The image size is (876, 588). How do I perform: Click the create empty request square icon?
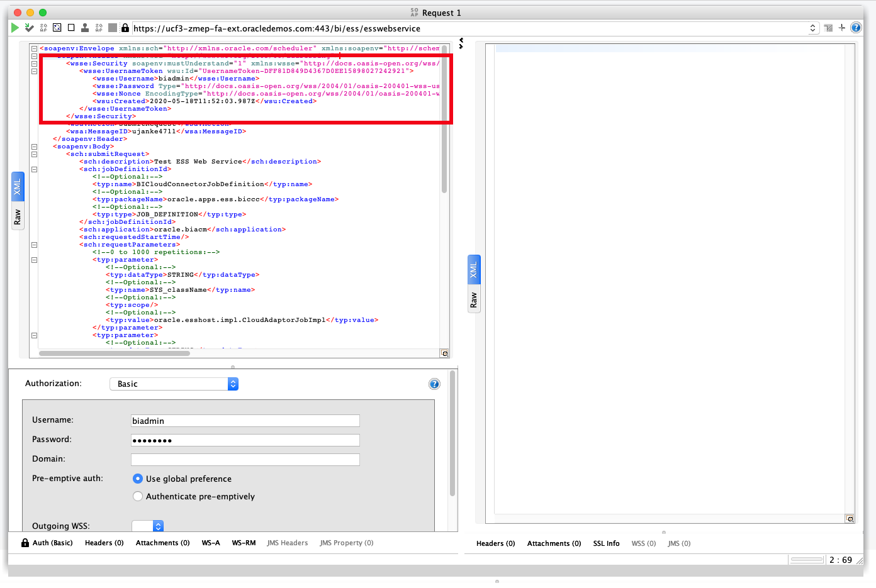(x=70, y=28)
